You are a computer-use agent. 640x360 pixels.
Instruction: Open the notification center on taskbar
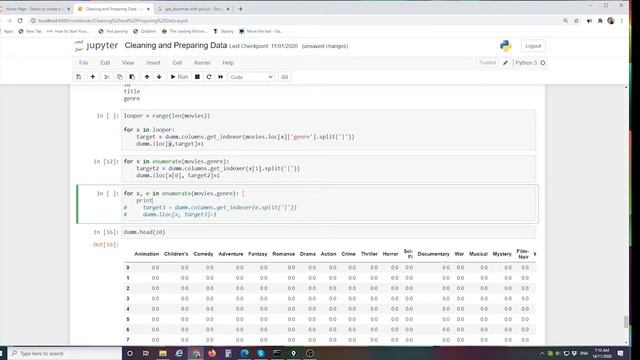click(x=620, y=353)
